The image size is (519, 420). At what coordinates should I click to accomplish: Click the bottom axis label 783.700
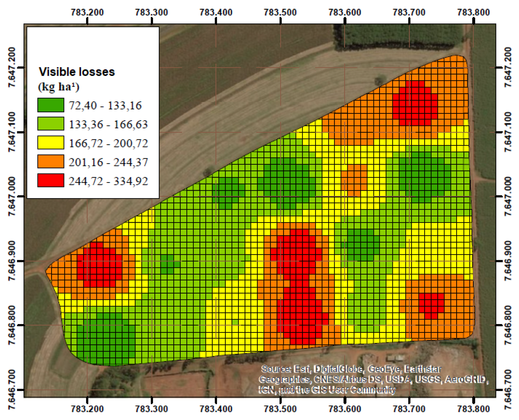pos(409,409)
